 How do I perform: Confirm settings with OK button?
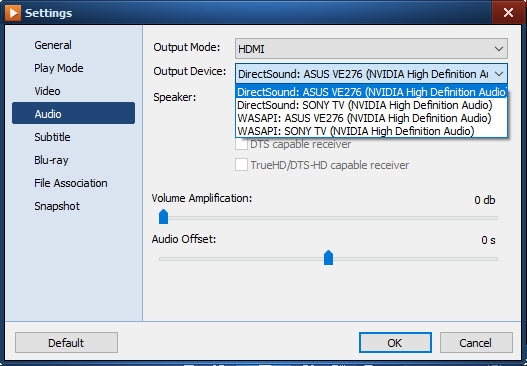[395, 343]
